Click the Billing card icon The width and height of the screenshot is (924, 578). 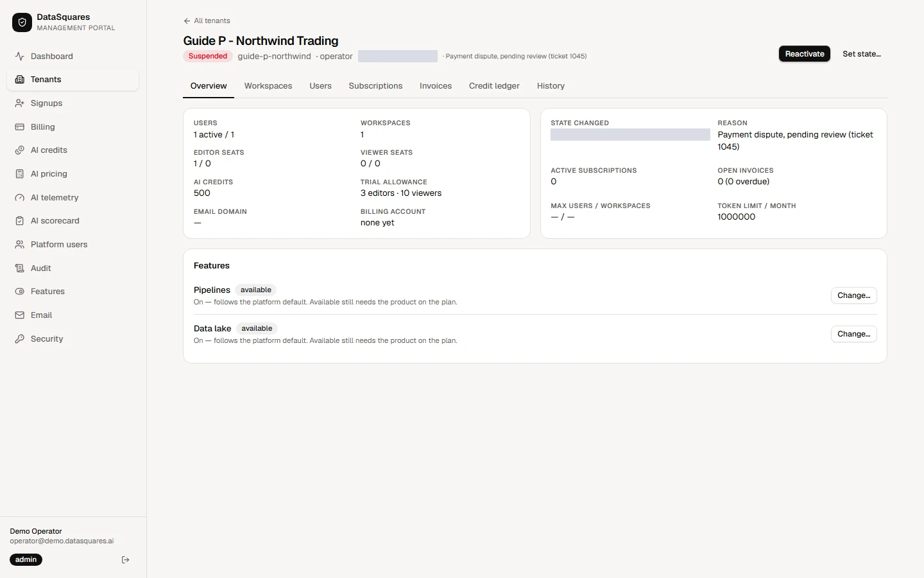pos(20,127)
